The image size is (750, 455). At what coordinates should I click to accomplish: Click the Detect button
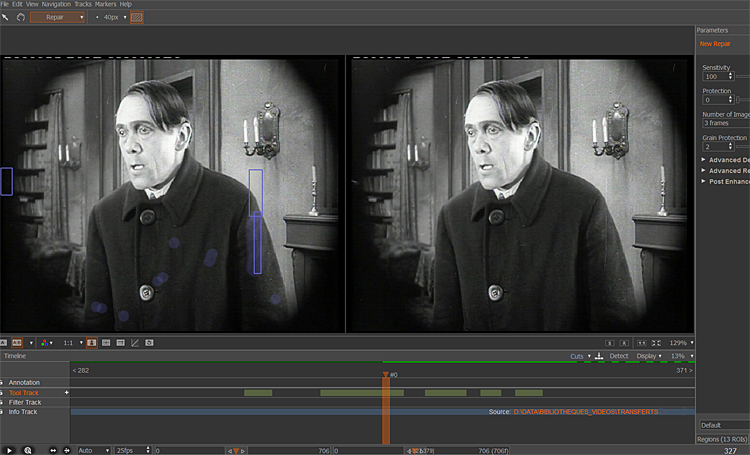tap(618, 356)
